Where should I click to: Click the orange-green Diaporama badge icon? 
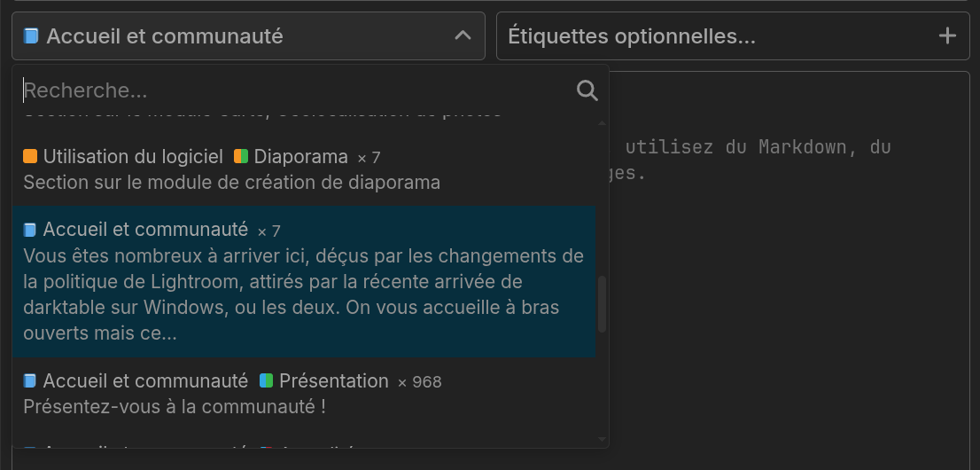(x=241, y=156)
